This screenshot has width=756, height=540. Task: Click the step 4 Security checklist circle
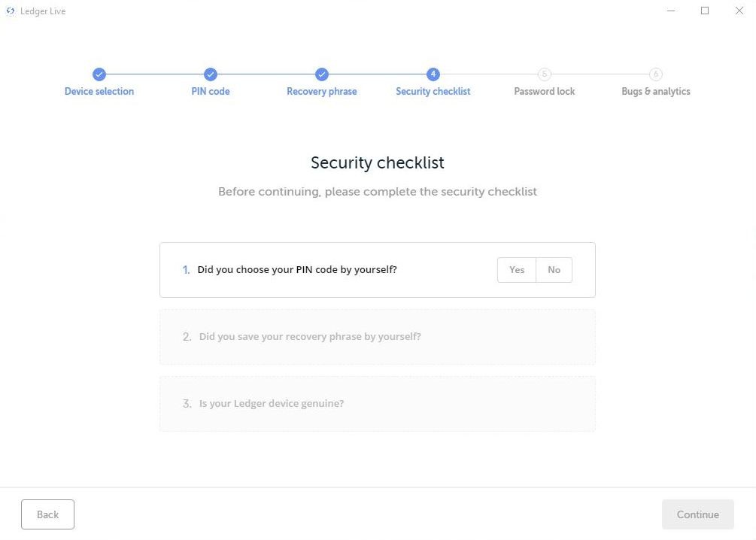coord(433,74)
